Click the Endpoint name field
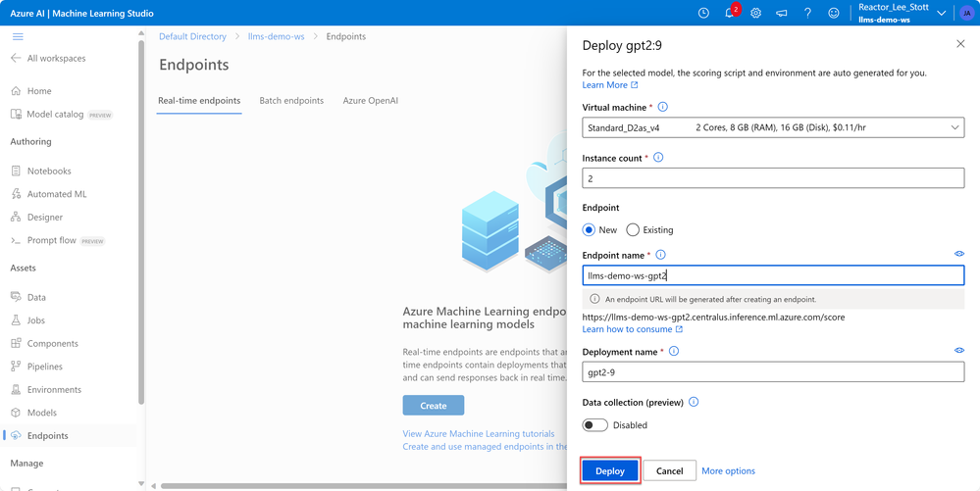The height and width of the screenshot is (491, 980). pos(773,274)
